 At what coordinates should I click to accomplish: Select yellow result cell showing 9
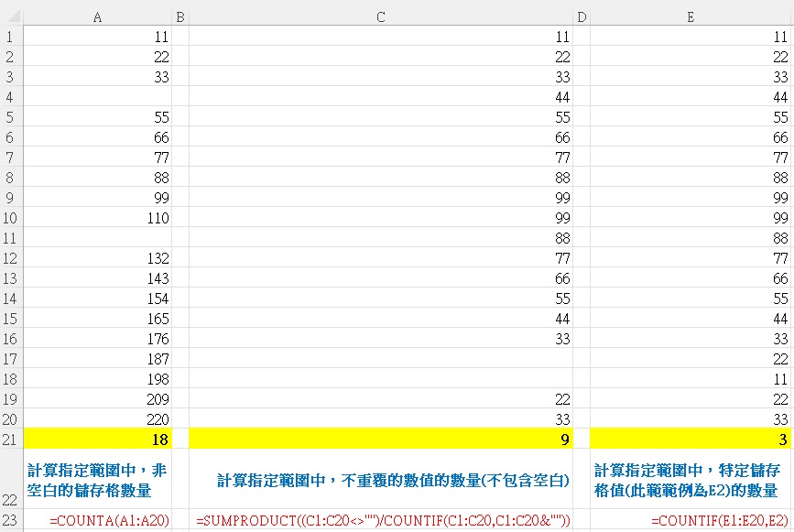380,438
